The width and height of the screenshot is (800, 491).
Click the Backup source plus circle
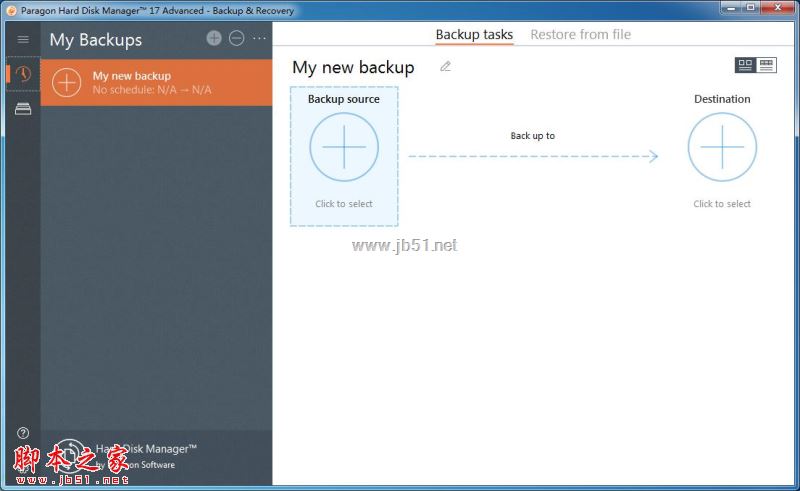pyautogui.click(x=344, y=147)
